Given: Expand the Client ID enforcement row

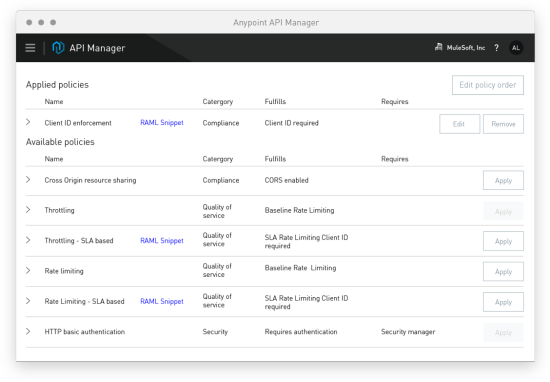Looking at the screenshot, I should tap(28, 122).
